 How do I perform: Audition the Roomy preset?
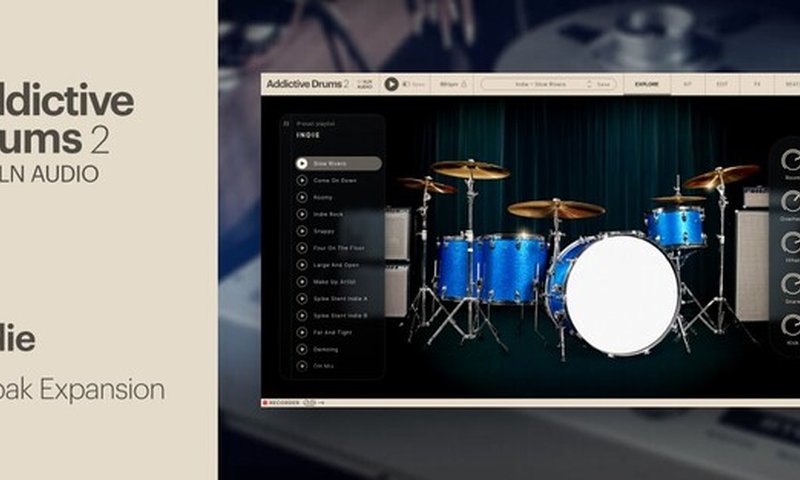[302, 197]
